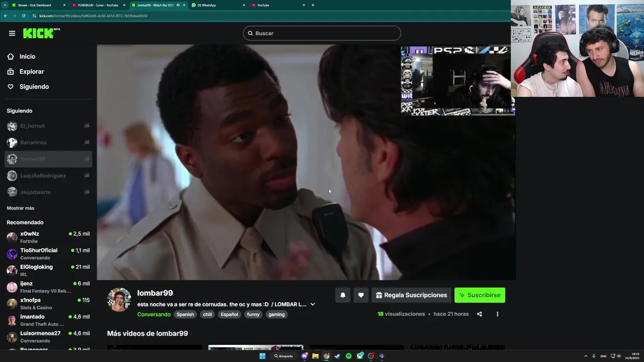Click the browser reload button
This screenshot has height=362, width=644.
coord(24,16)
